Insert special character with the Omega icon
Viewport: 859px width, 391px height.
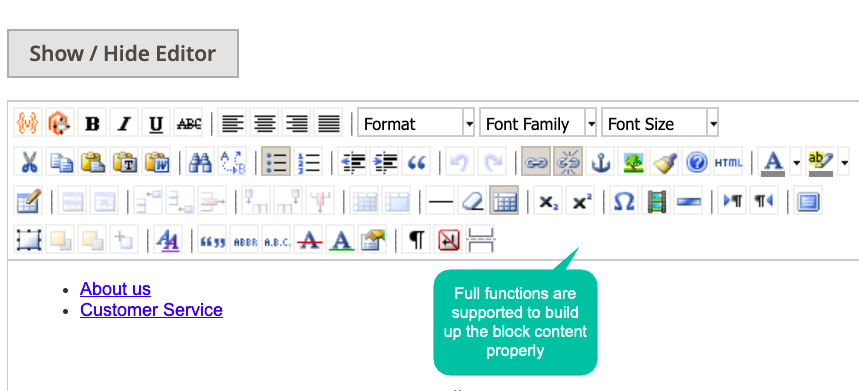click(624, 201)
